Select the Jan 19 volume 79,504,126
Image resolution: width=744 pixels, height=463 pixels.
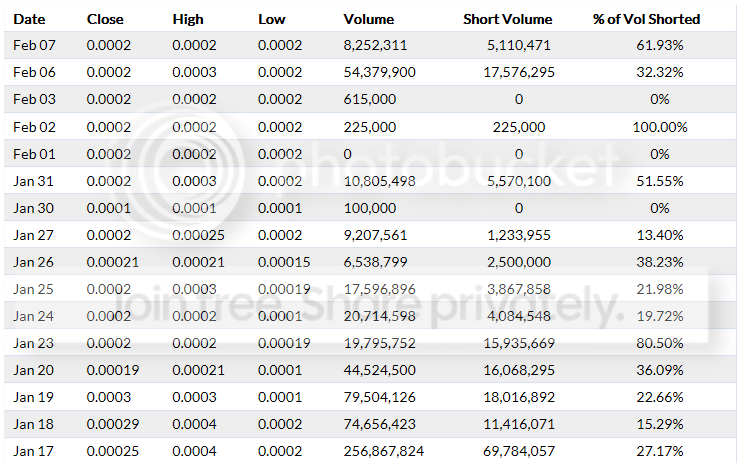point(381,397)
